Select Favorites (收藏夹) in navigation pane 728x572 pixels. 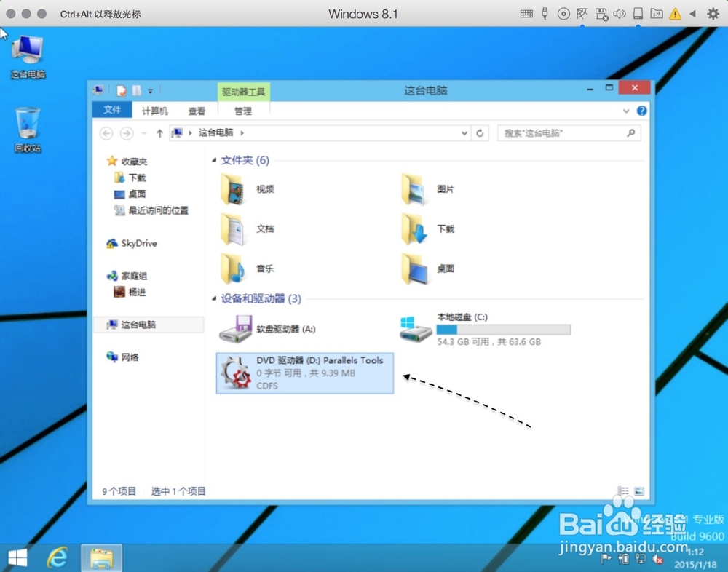pos(127,162)
